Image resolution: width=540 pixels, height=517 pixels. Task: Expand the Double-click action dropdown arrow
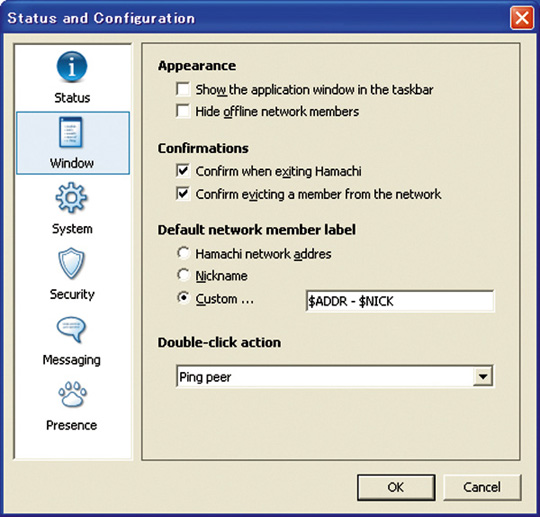pyautogui.click(x=483, y=376)
